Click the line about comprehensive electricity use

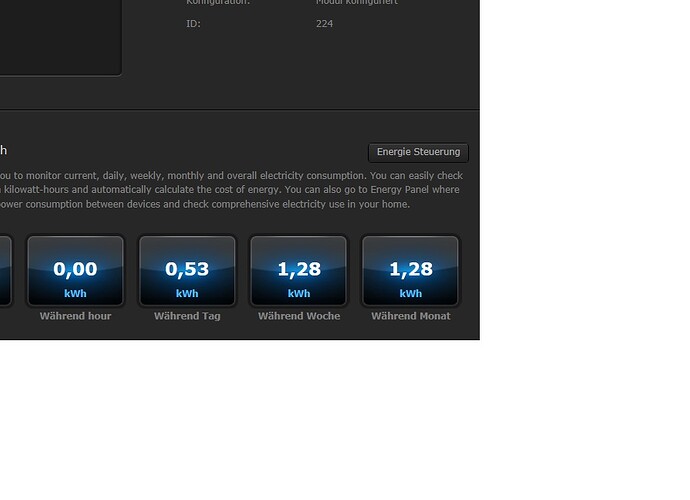coord(205,204)
